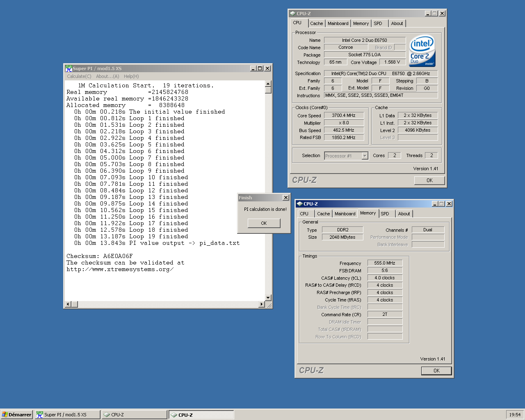Viewport: 525px width, 420px height.
Task: Click the Instructions MMX, SSE list field
Action: (x=381, y=96)
